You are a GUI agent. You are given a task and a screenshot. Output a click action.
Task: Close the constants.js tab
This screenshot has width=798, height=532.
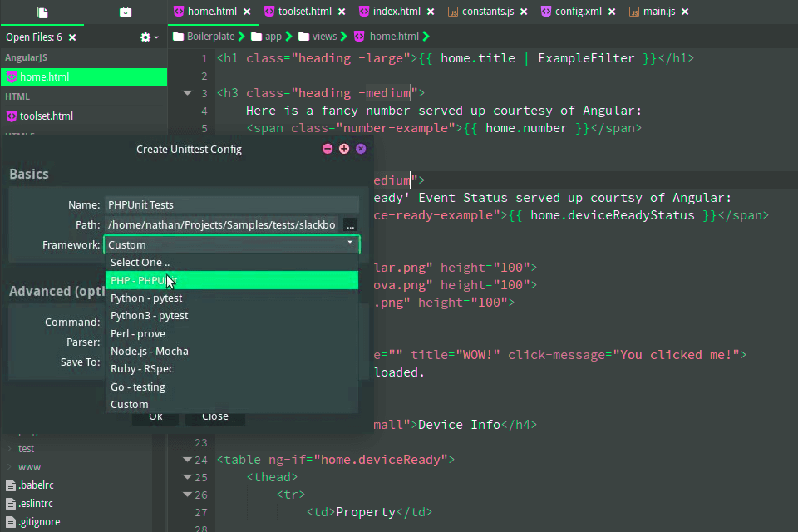(524, 12)
